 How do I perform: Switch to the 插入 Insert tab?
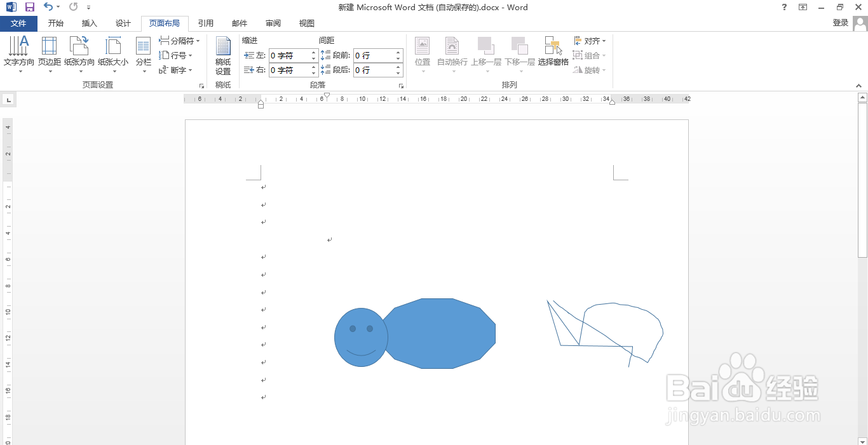90,23
